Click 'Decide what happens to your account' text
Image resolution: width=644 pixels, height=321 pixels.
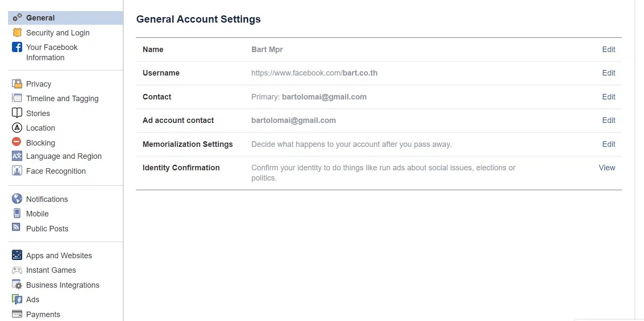[x=351, y=144]
